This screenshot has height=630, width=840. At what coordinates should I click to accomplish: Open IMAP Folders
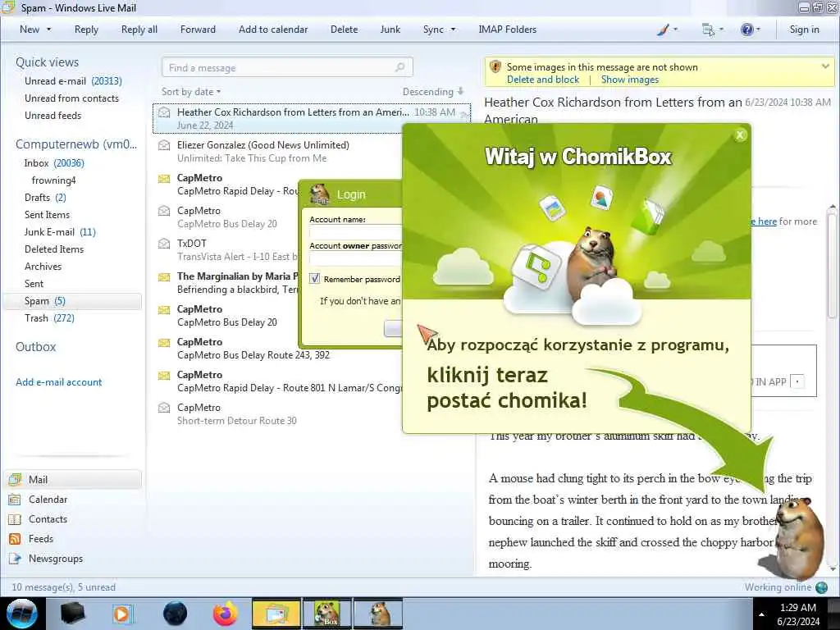click(507, 30)
